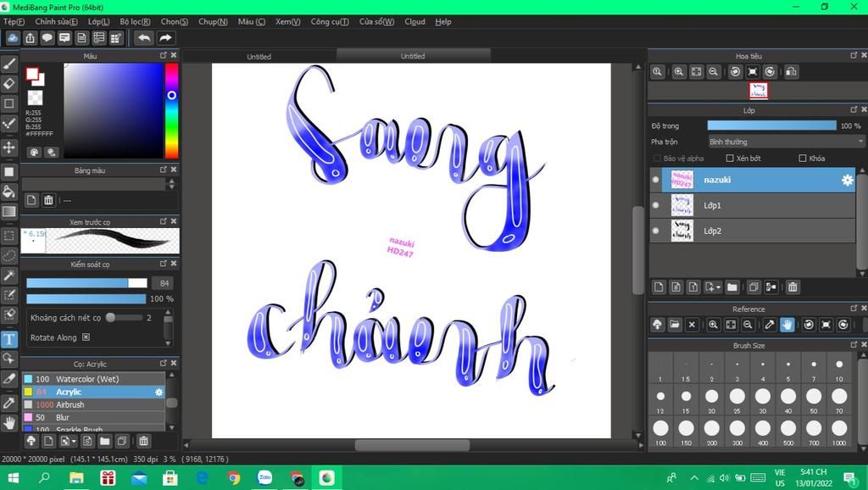Screen dimensions: 868x490
Task: Select the Brush tool in left toolbar
Action: pyautogui.click(x=9, y=64)
